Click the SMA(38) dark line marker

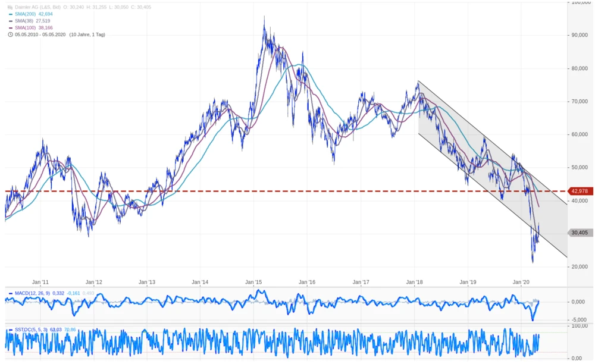(10, 20)
